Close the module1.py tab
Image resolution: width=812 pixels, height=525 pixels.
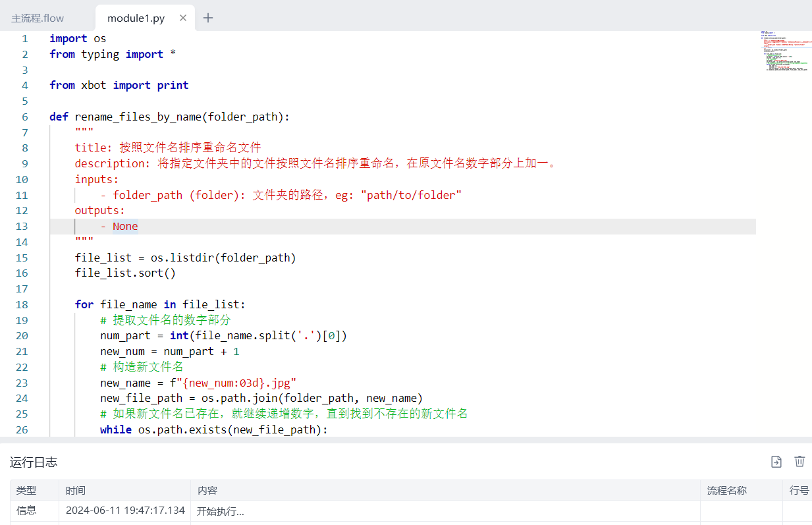click(183, 18)
